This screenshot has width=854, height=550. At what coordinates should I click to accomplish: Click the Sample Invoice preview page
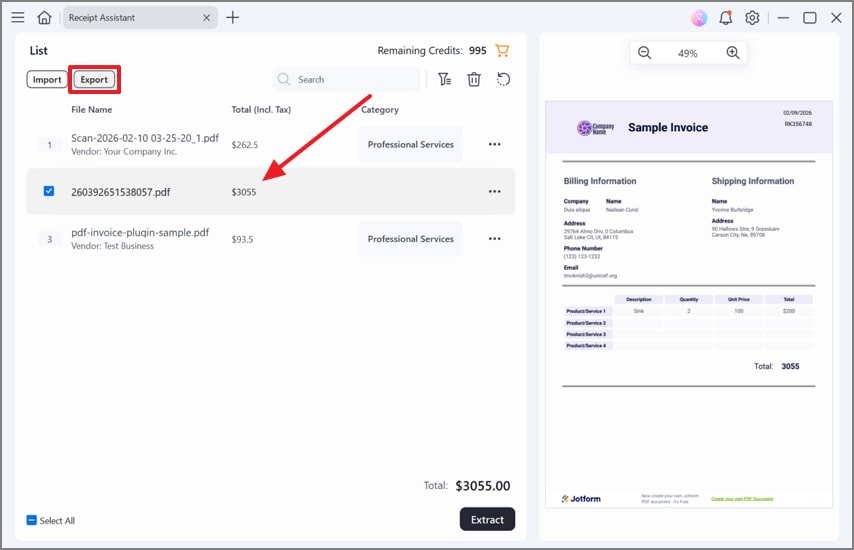pos(688,304)
